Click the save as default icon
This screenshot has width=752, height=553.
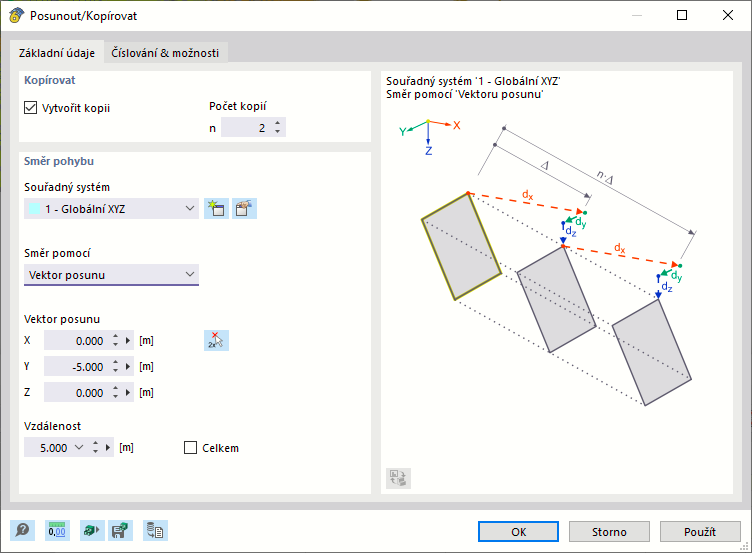pyautogui.click(x=120, y=530)
